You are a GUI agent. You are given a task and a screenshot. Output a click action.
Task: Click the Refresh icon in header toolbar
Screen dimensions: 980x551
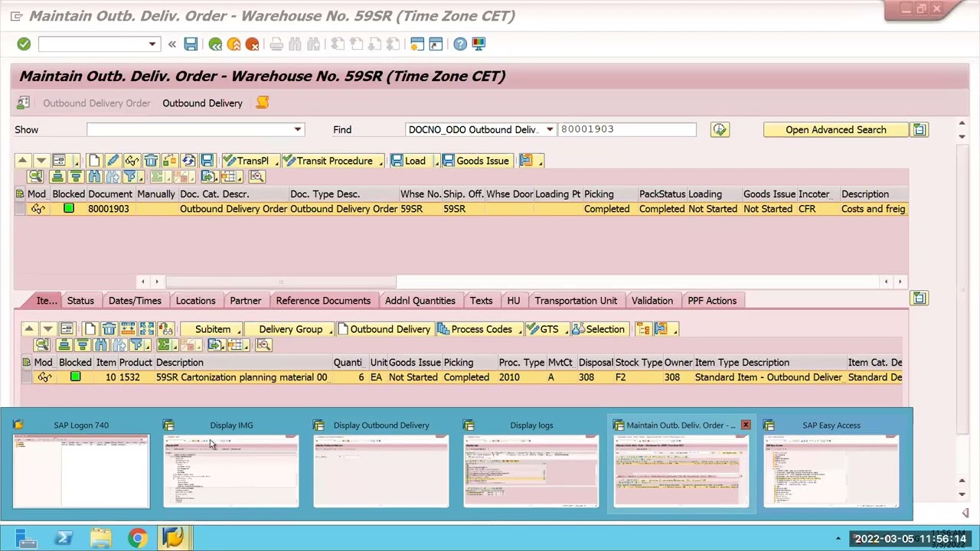(x=188, y=161)
